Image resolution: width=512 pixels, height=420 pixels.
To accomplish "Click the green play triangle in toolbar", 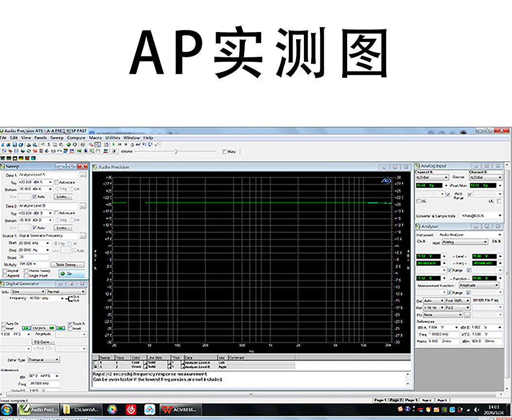I will coord(114,144).
